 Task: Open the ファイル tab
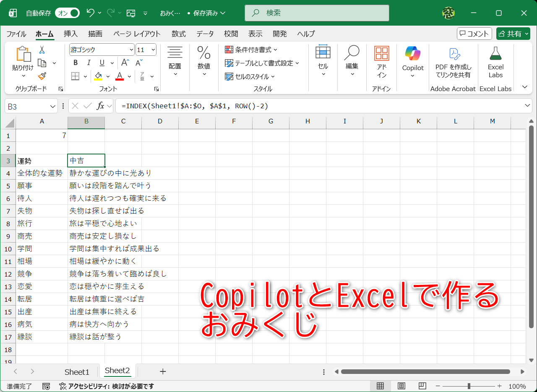click(16, 34)
